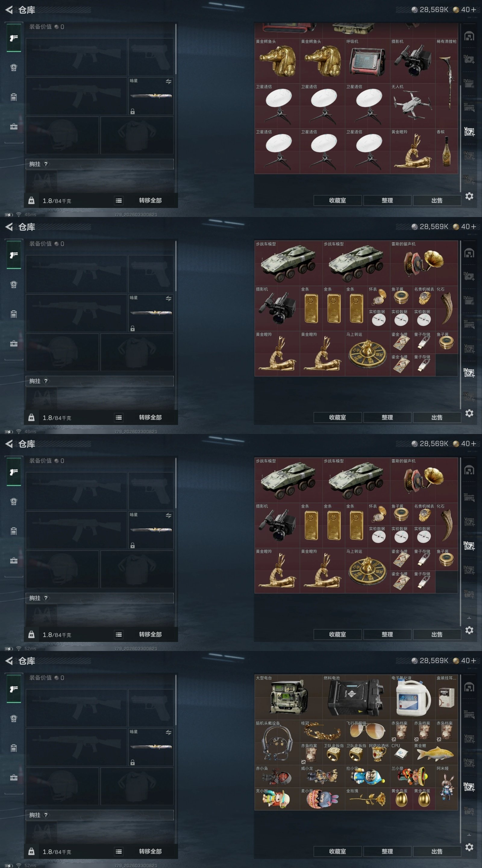This screenshot has height=868, width=482.
Task: Select the 稀有滑膛枪 musket item
Action: (446, 83)
